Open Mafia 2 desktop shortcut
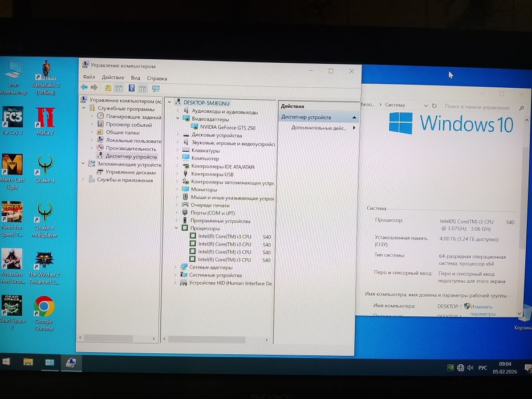Viewport: 532px width, 399px height. point(45,121)
